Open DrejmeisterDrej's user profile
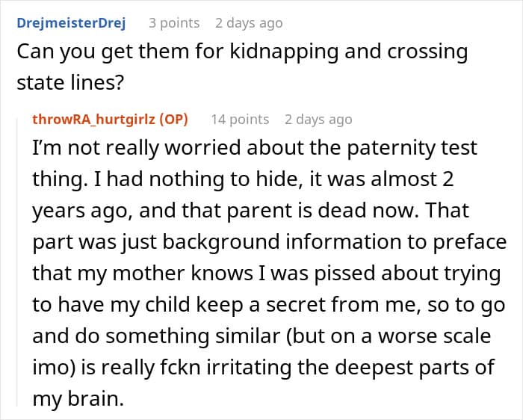Viewport: 523px width, 420px height. (x=70, y=23)
